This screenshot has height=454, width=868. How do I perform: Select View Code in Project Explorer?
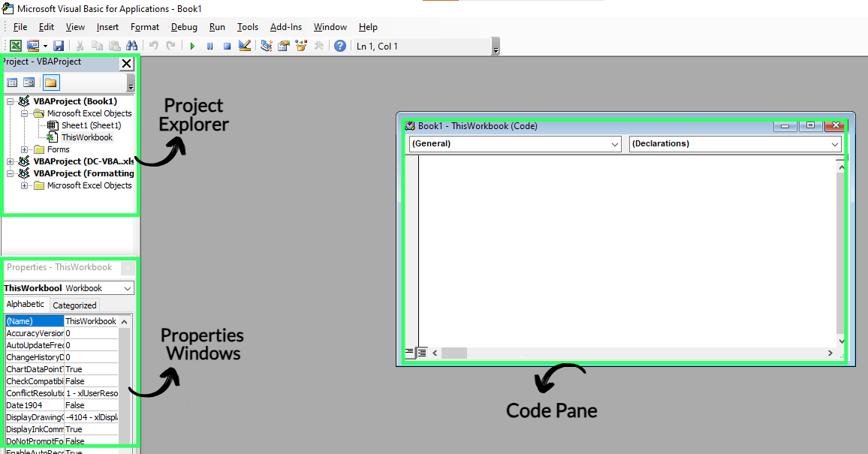[x=11, y=82]
